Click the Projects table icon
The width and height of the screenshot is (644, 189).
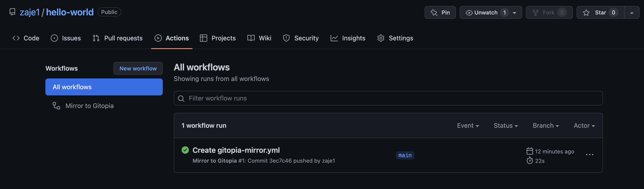click(x=204, y=38)
